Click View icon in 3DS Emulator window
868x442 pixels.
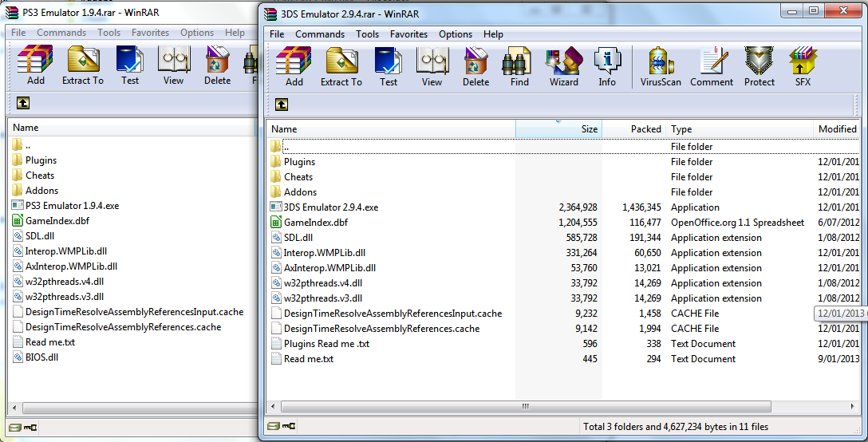[432, 66]
